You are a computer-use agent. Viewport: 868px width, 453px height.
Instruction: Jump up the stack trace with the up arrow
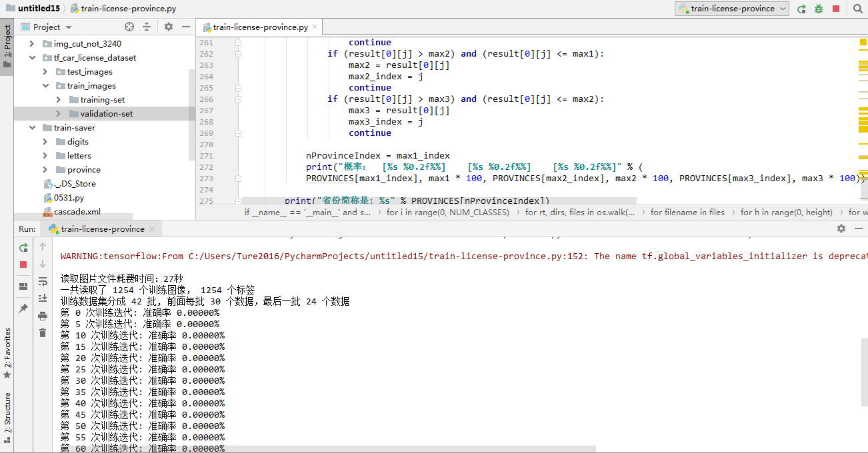click(43, 246)
